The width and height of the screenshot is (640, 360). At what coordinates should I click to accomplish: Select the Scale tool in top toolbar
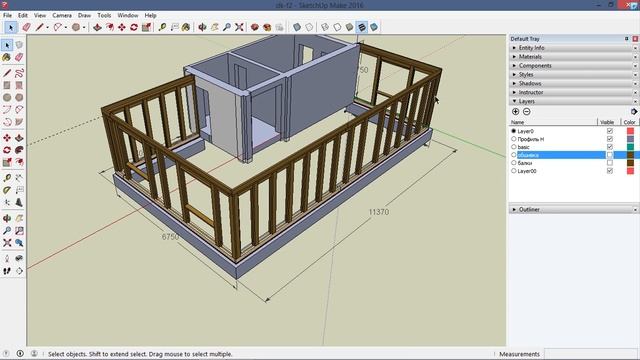tap(147, 27)
